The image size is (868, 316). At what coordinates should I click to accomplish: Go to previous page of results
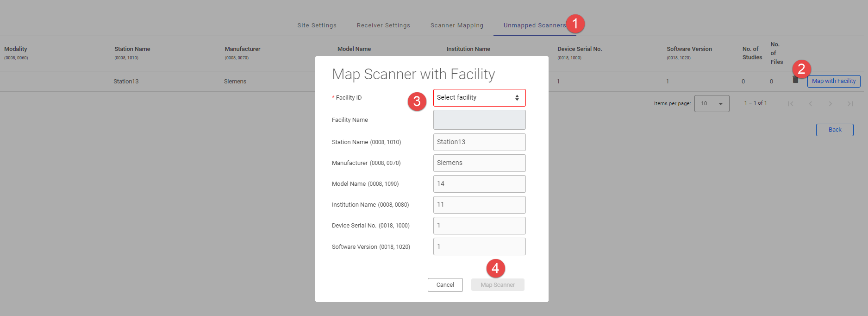(x=811, y=104)
